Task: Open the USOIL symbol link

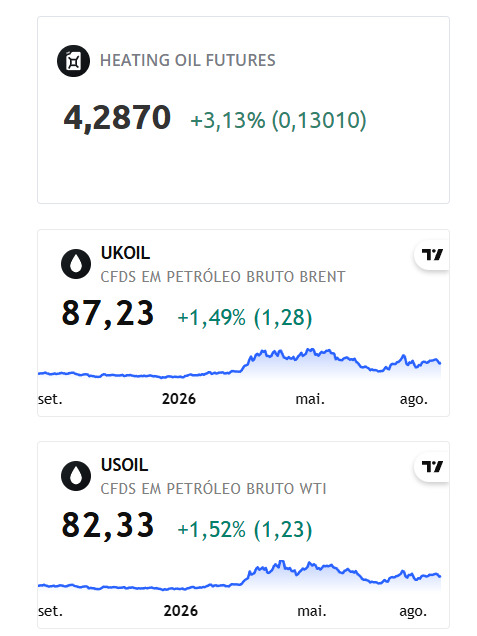Action: [x=125, y=465]
